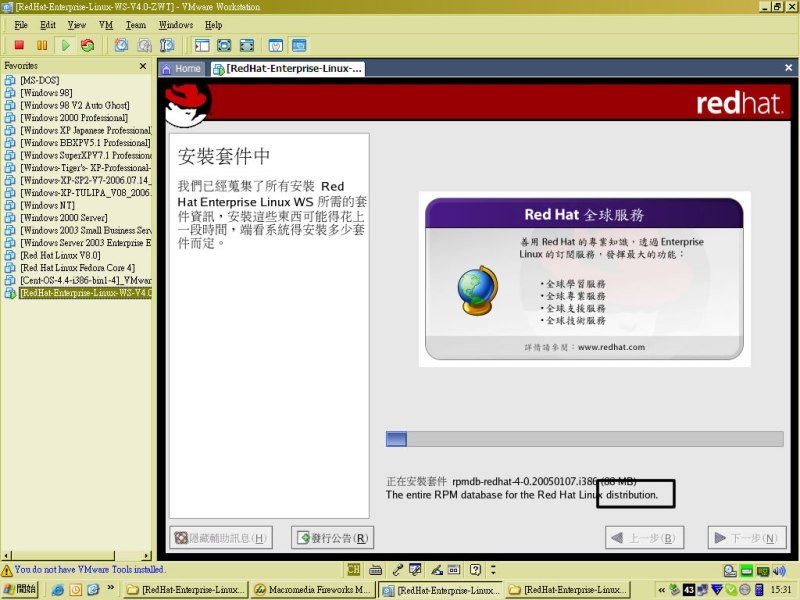Select [Cent-OS-4.4-i386-bin1-4] favorite
Screen dimensions: 800x600
pos(78,280)
